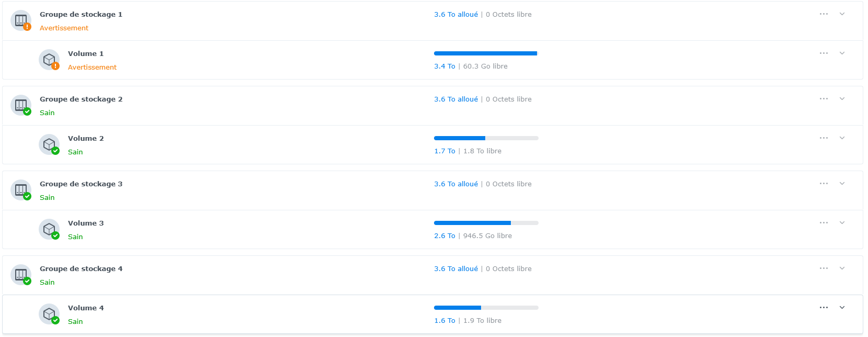
Task: Click the Volume 1 cube icon
Action: (49, 60)
